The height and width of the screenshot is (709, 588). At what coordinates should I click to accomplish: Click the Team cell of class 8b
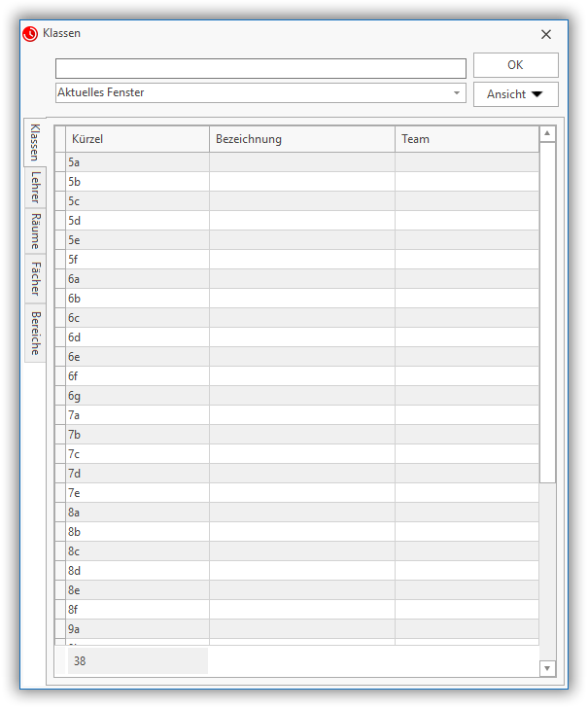click(467, 532)
